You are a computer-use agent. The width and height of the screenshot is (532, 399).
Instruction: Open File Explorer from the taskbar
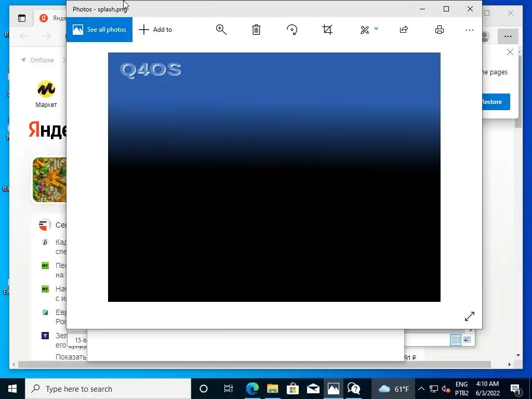click(272, 389)
